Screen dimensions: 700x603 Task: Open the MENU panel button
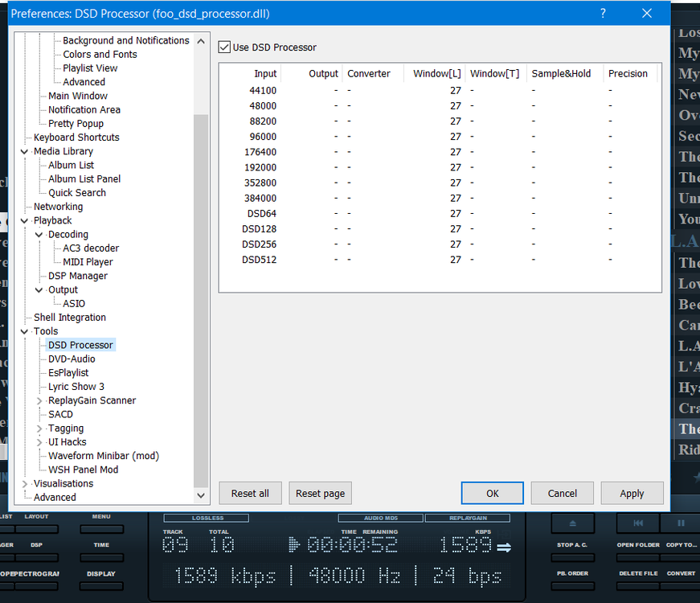click(102, 528)
